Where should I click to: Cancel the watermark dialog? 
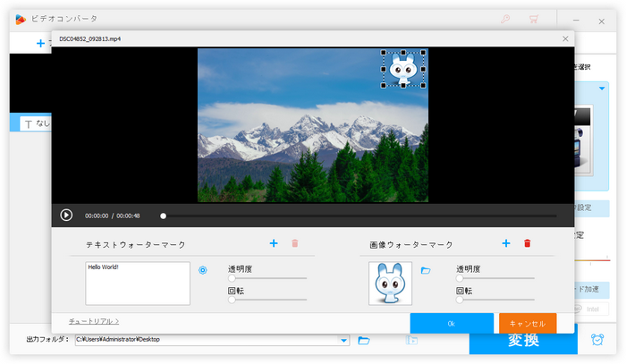coord(527,323)
